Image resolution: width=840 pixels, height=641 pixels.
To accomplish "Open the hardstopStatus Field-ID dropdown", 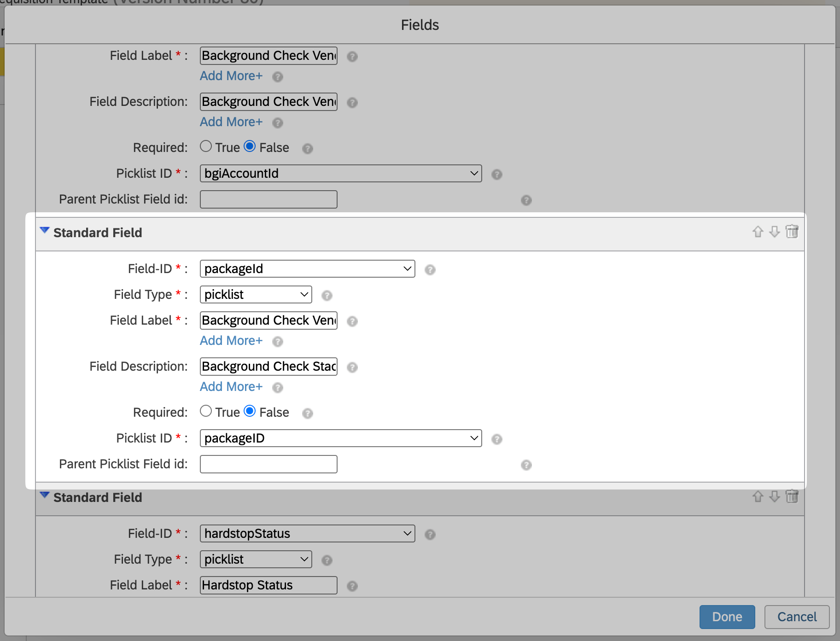I will tap(307, 534).
